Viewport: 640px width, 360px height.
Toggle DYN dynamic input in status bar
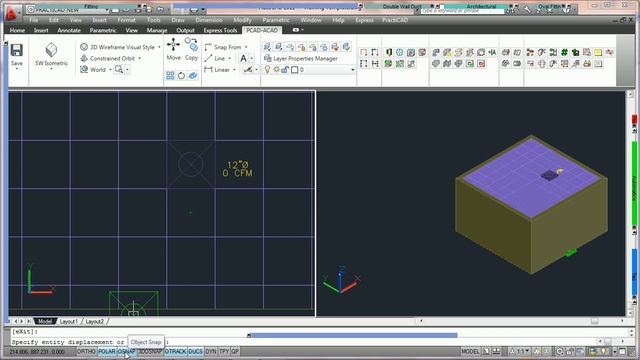point(211,351)
